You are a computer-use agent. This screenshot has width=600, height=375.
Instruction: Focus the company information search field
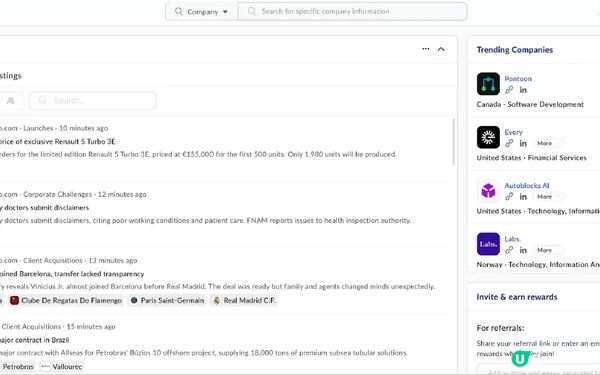pos(352,11)
